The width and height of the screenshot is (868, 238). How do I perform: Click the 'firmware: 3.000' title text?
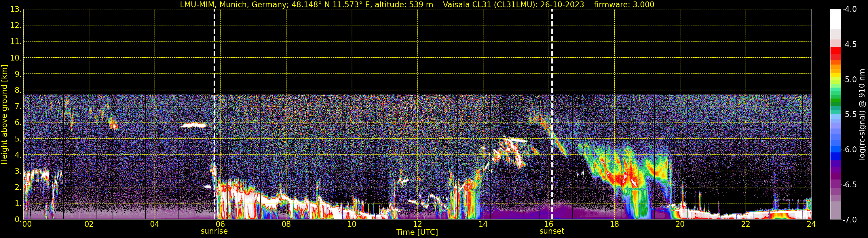point(624,5)
